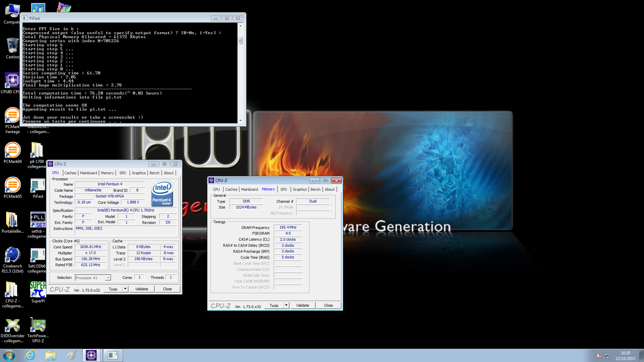644x362 pixels.
Task: Open the About tab in left CPU-Z window
Action: 169,173
